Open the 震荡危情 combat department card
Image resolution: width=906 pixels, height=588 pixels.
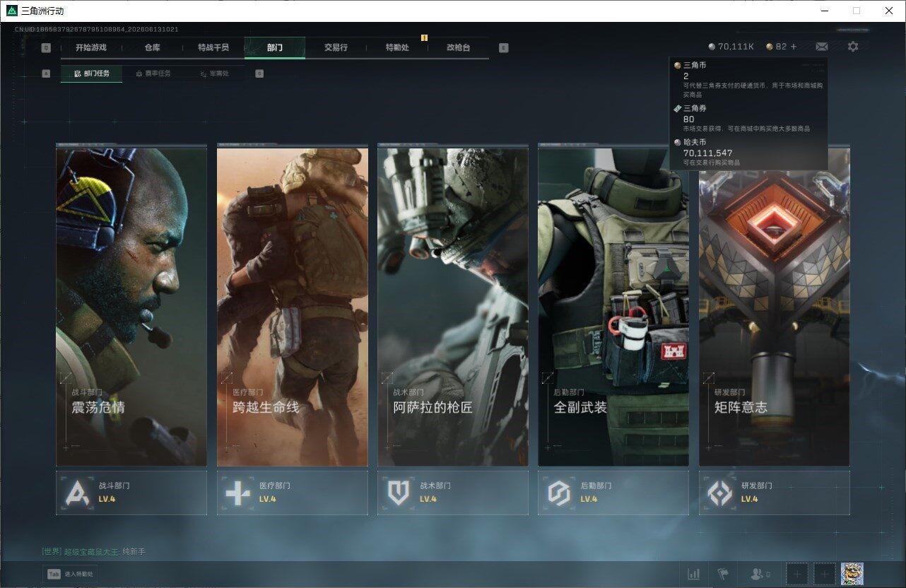point(131,307)
